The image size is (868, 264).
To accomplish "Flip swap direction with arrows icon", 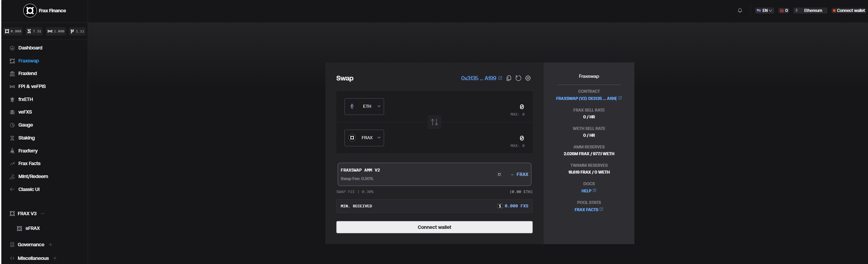I will 435,122.
